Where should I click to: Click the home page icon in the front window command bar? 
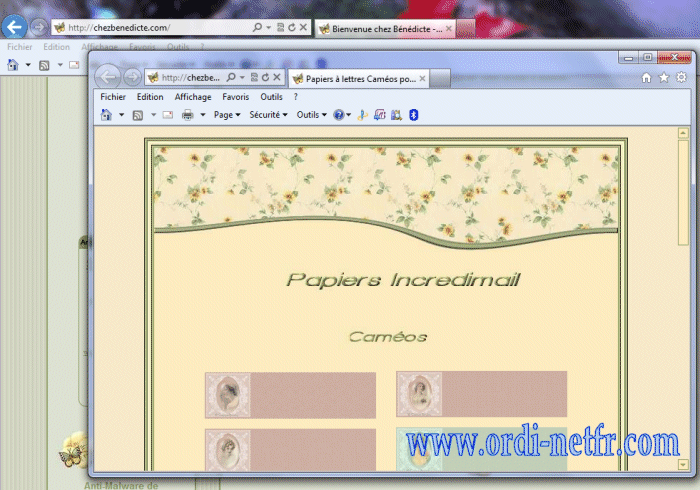tap(106, 115)
